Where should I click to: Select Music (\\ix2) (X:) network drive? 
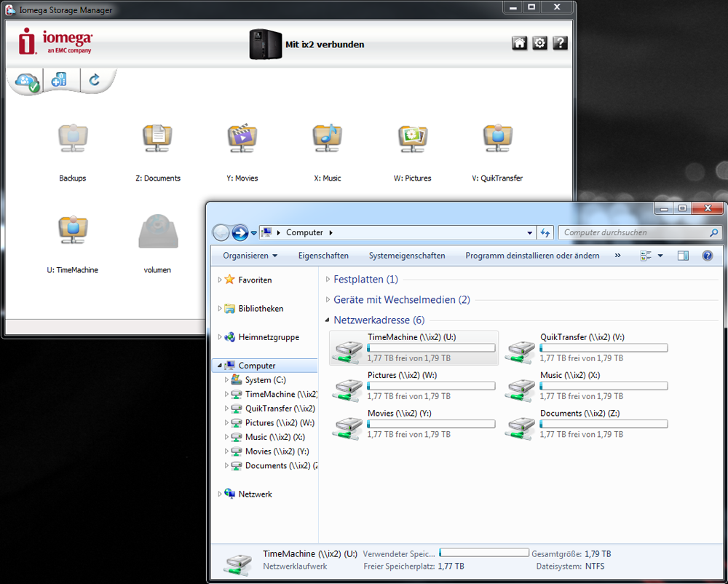(x=586, y=386)
